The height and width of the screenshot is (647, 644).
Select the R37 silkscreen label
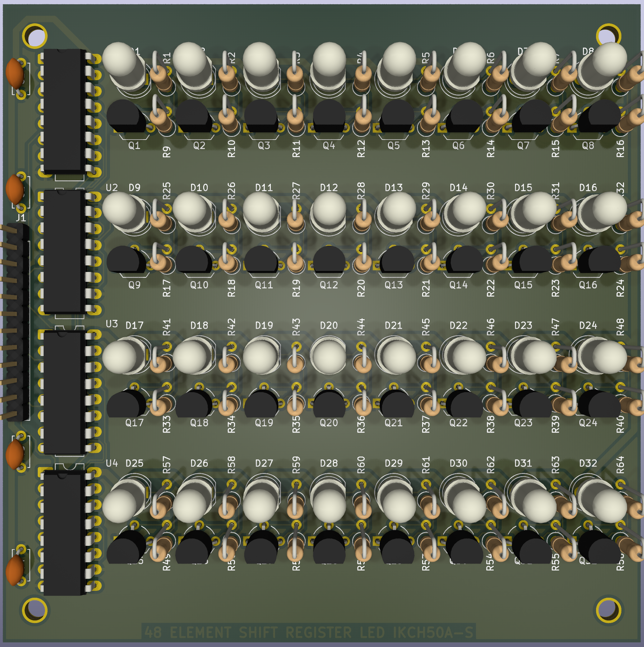click(x=425, y=424)
